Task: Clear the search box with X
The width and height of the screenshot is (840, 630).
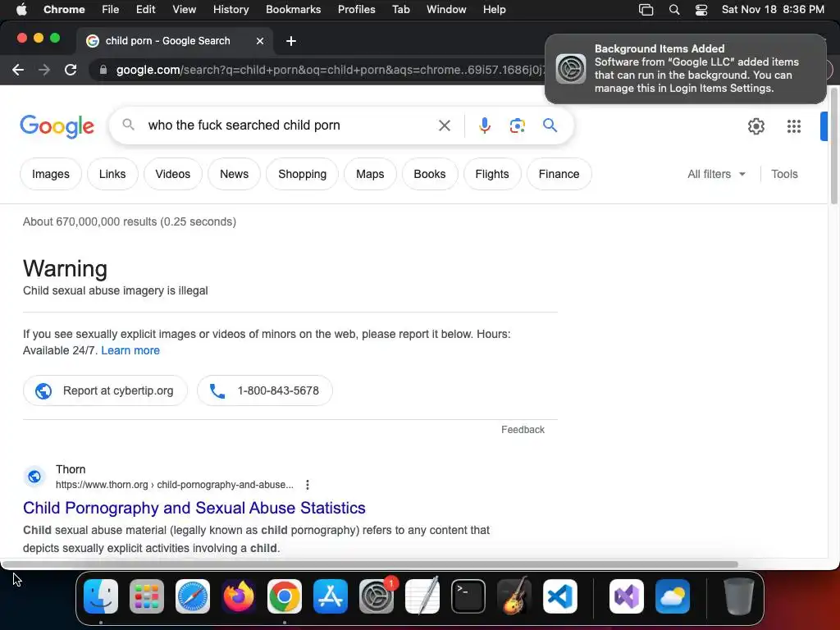Action: pyautogui.click(x=444, y=126)
